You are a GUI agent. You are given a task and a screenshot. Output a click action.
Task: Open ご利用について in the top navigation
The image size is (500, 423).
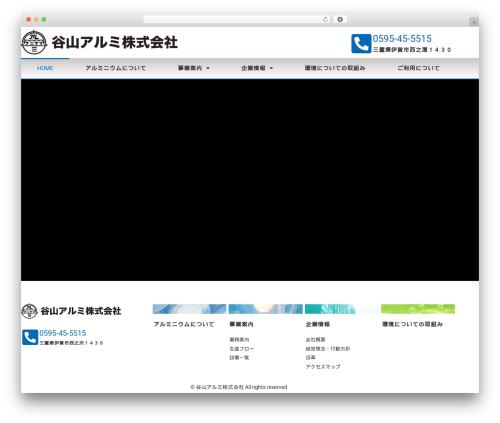coord(418,68)
